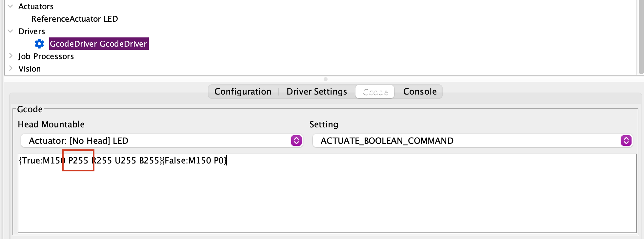Select the Vision tree label
Image resolution: width=644 pixels, height=239 pixels.
30,69
